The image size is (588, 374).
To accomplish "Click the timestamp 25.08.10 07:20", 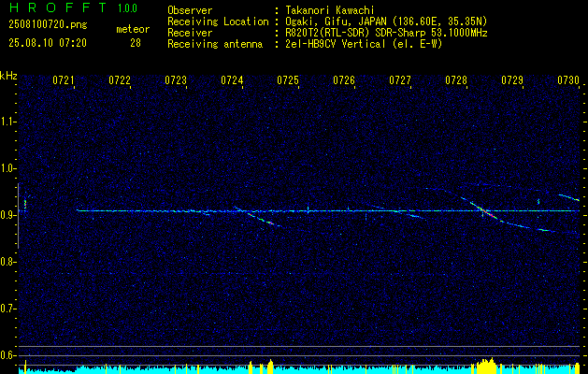I will point(48,43).
